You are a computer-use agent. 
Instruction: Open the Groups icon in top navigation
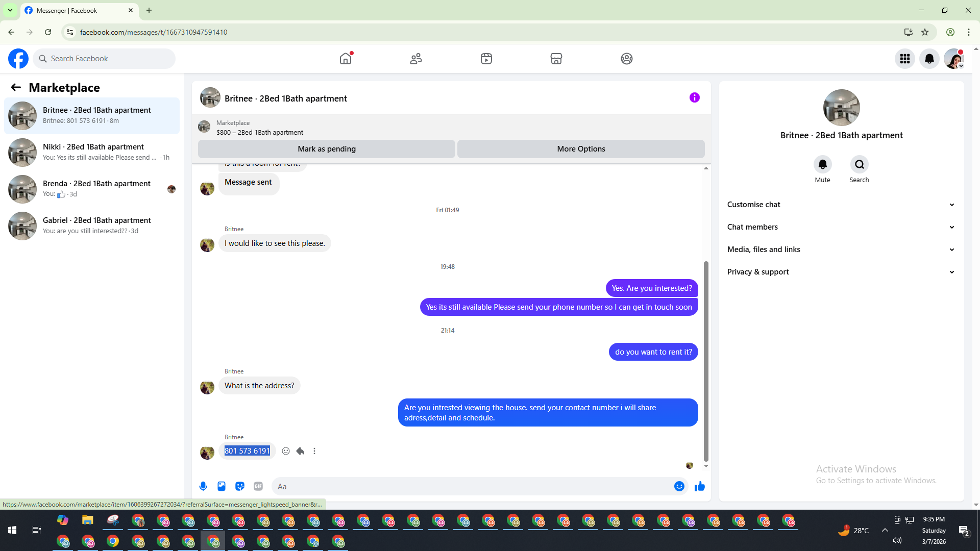pos(627,59)
